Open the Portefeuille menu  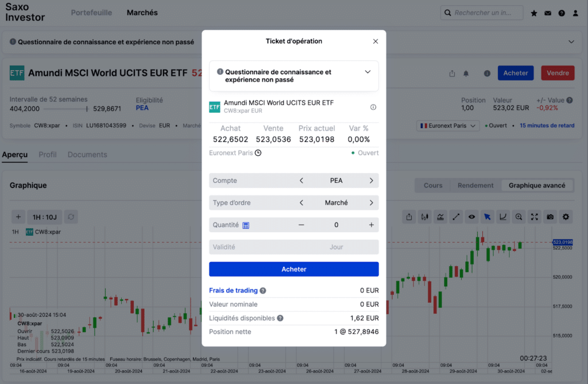pos(91,13)
